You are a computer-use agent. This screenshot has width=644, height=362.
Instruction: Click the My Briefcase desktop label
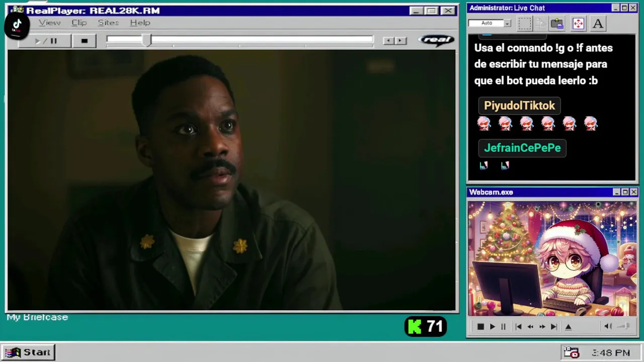37,317
